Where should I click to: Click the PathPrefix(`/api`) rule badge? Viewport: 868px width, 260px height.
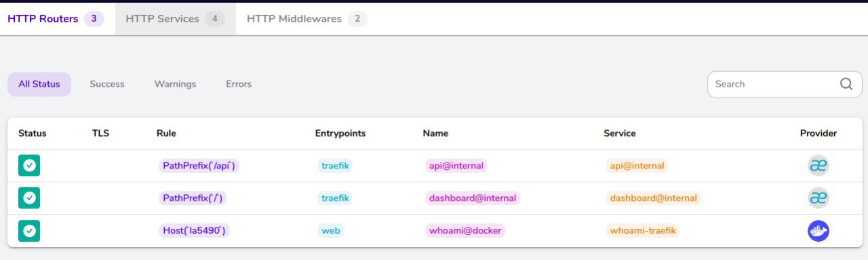199,165
